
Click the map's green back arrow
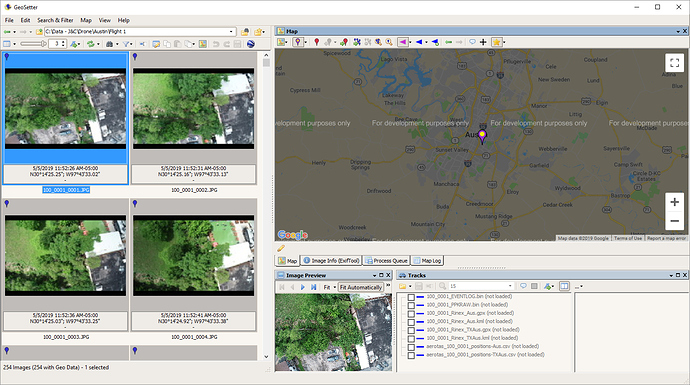pyautogui.click(x=448, y=42)
